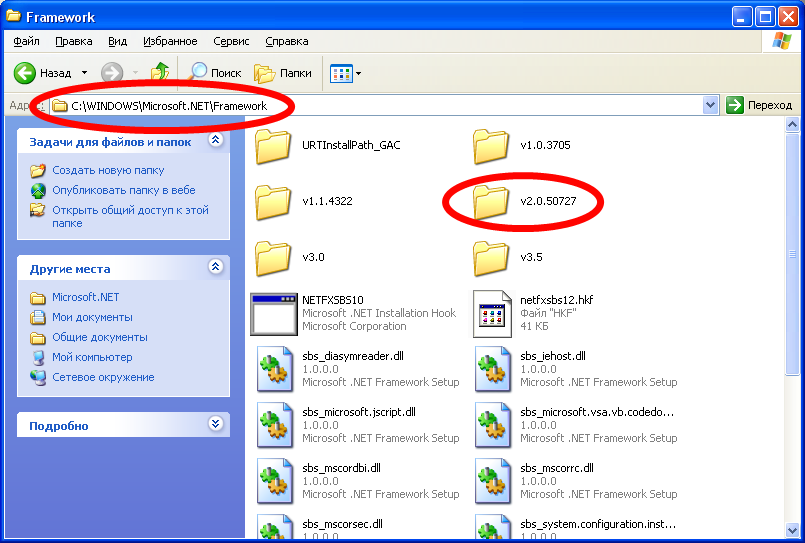Click Открыть общий доступ к этой папке
This screenshot has width=805, height=543.
pos(130,217)
